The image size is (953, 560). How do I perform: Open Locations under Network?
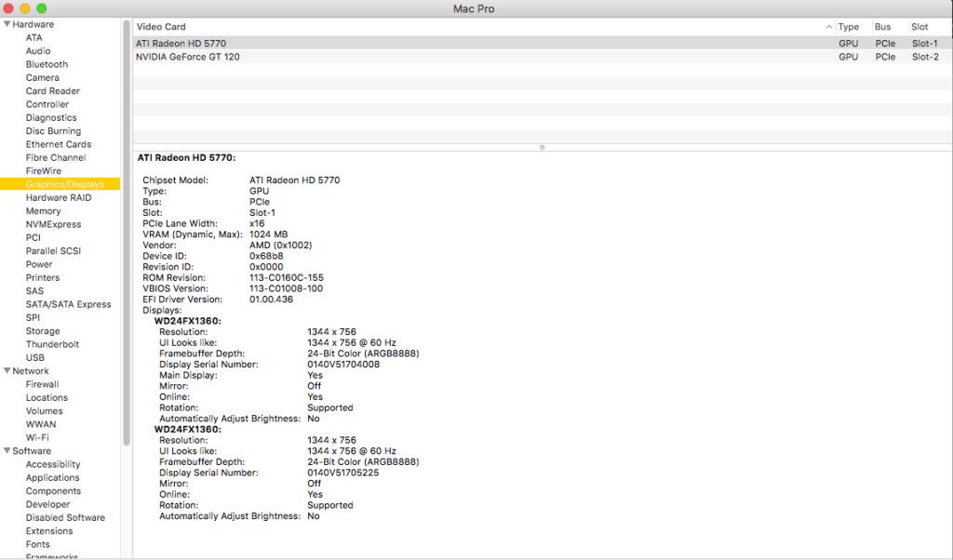point(47,398)
